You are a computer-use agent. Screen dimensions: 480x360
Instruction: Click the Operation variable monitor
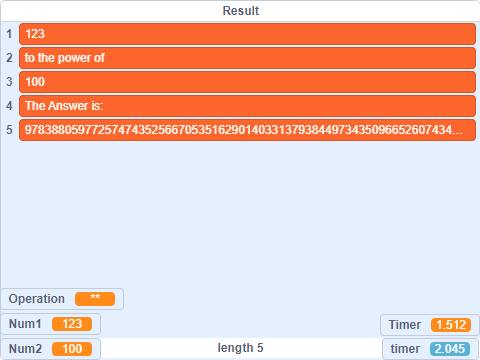pyautogui.click(x=62, y=299)
